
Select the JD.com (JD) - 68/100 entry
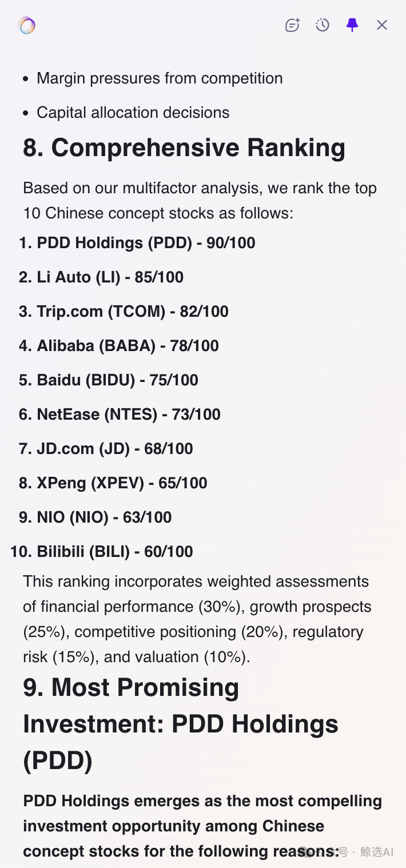click(x=115, y=449)
